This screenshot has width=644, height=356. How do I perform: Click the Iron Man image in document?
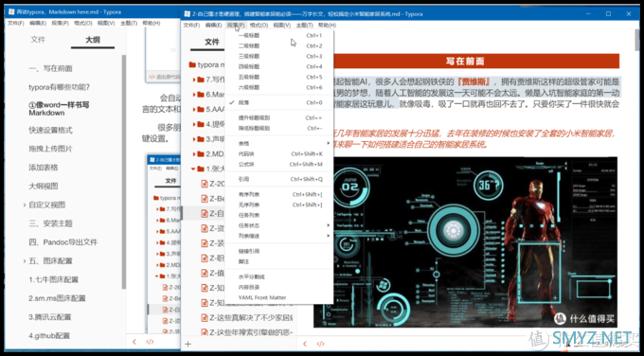point(465,241)
